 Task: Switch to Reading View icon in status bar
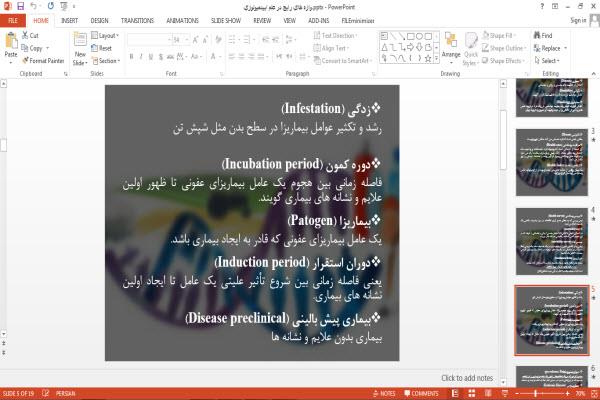(x=488, y=393)
